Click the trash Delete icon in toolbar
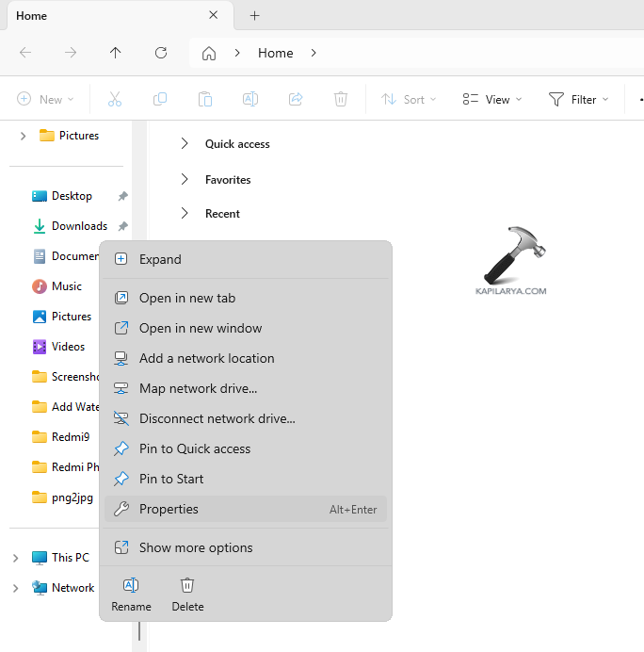 (x=341, y=99)
